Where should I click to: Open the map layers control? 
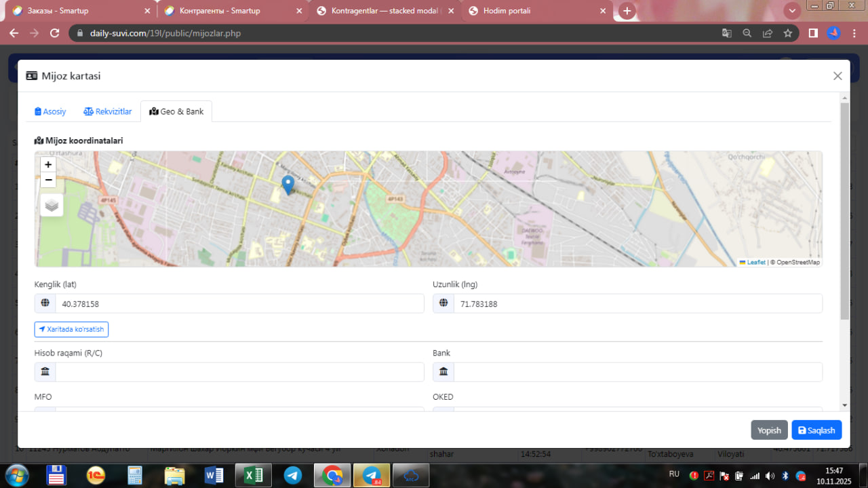(x=52, y=204)
